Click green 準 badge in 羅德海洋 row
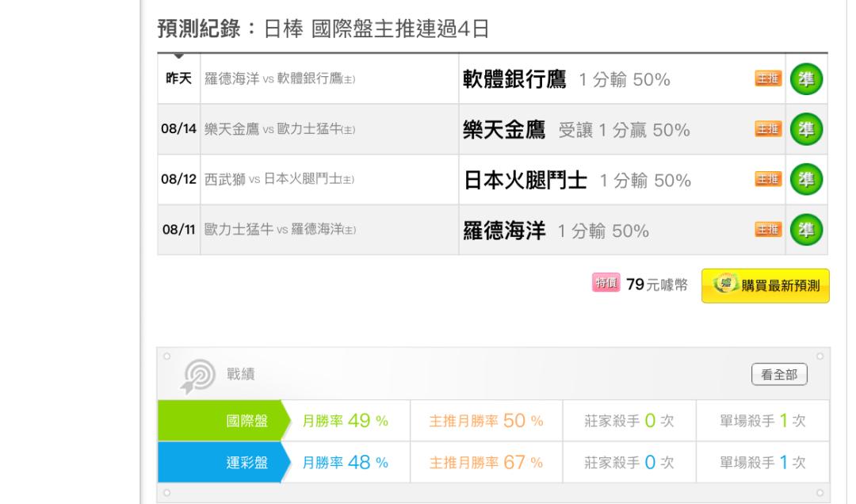The height and width of the screenshot is (504, 856). [x=806, y=230]
